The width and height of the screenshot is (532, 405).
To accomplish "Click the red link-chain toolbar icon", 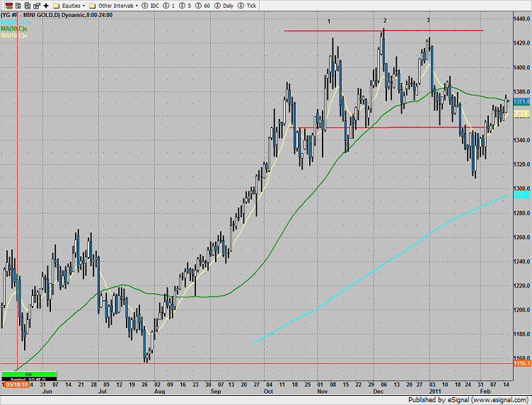I will [9, 6].
